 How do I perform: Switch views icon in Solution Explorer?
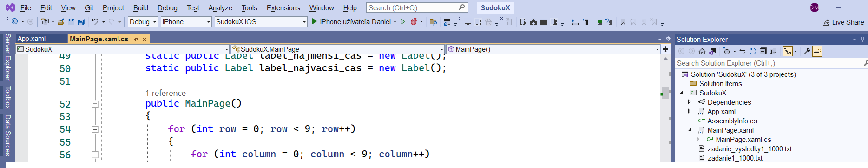[712, 51]
